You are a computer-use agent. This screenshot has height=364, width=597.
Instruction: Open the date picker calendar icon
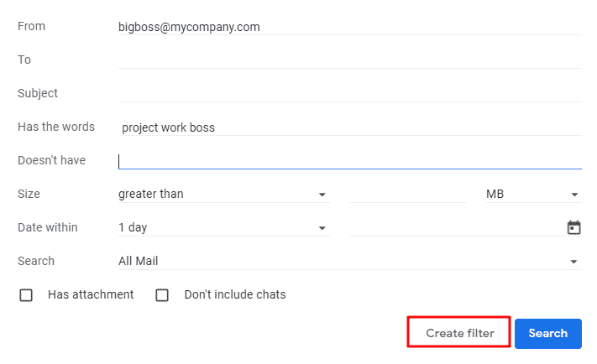[x=573, y=227]
